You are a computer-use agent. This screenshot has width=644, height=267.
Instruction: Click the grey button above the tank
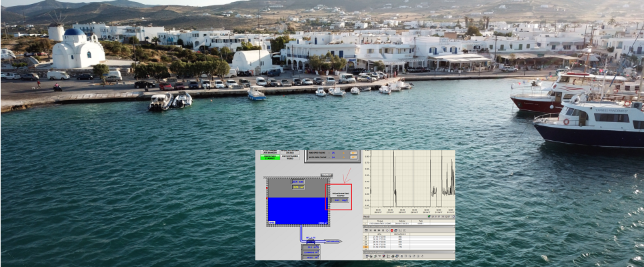click(x=327, y=175)
